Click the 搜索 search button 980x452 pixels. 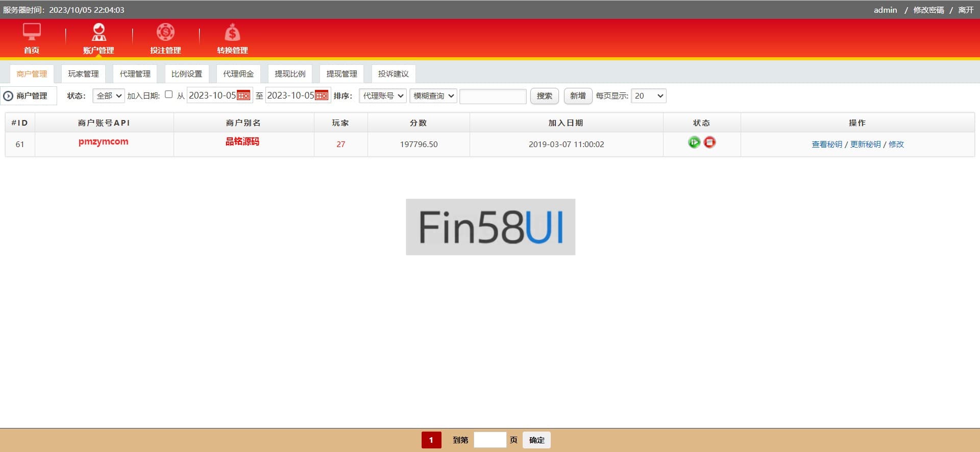[x=544, y=96]
